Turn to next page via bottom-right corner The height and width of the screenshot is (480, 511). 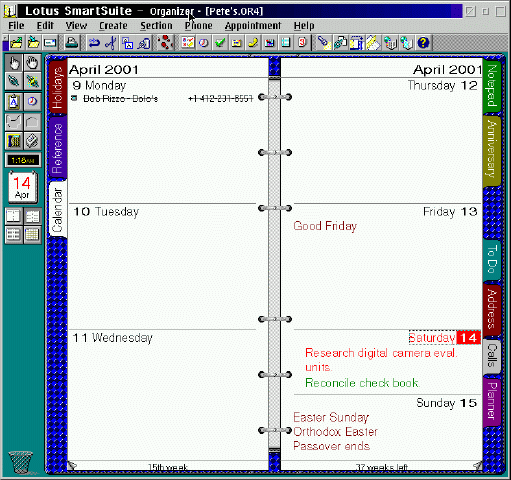[x=477, y=465]
